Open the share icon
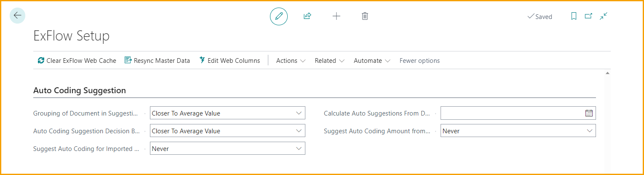Screen dimensions: 644x175 pyautogui.click(x=307, y=16)
